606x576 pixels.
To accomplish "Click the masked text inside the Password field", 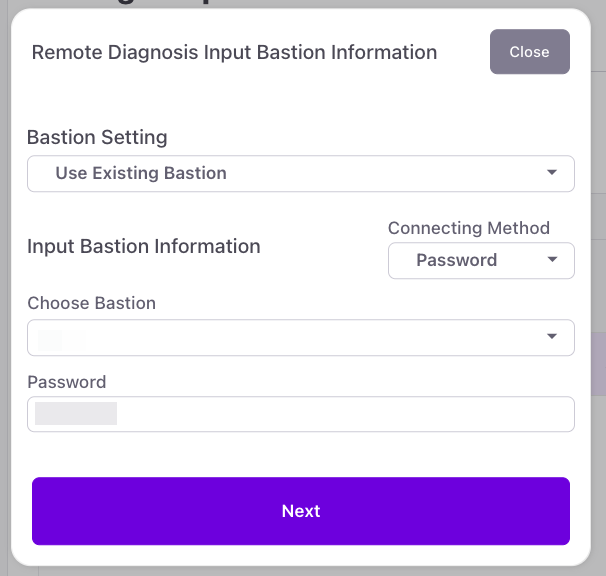I will click(x=76, y=414).
